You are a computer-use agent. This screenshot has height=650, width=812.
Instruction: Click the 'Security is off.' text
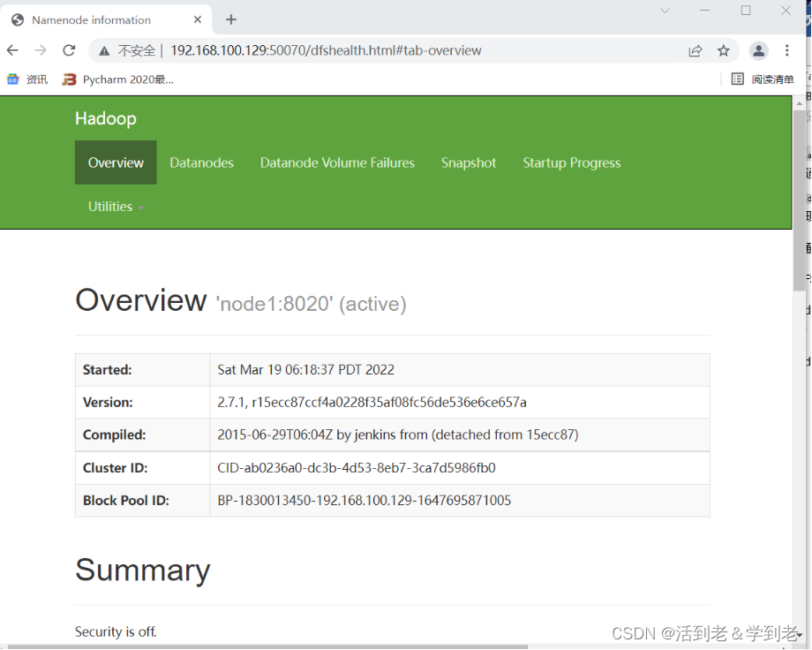116,631
